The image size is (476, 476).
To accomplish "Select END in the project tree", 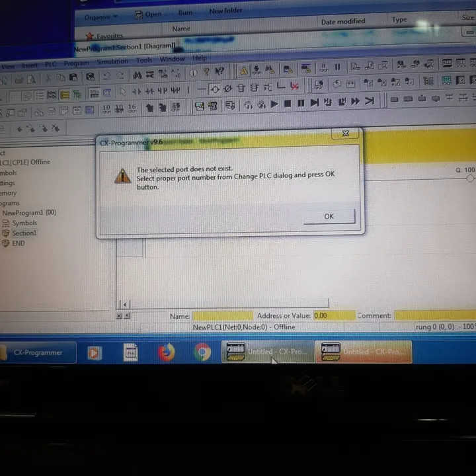I will click(x=19, y=243).
